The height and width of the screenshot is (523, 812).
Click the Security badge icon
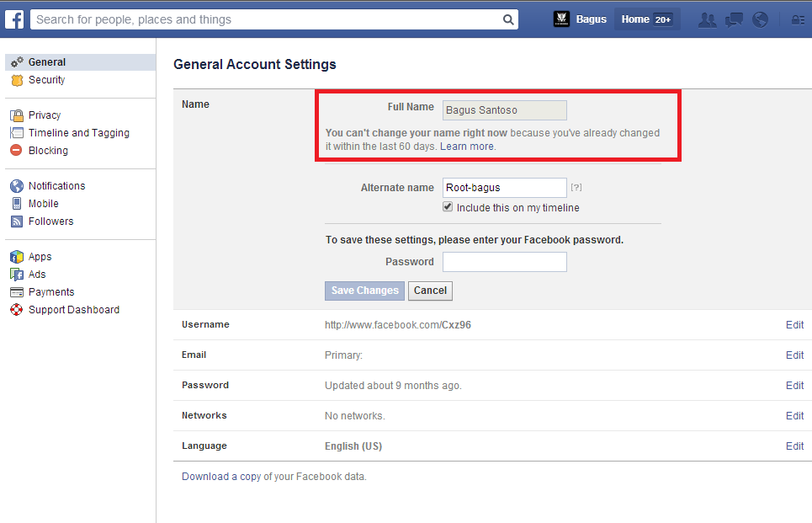tap(17, 80)
